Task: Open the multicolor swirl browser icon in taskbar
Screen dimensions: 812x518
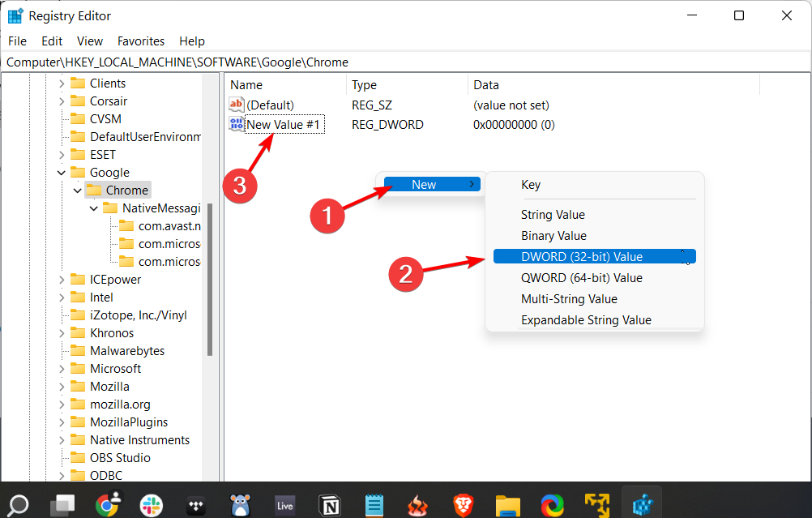Action: click(552, 506)
